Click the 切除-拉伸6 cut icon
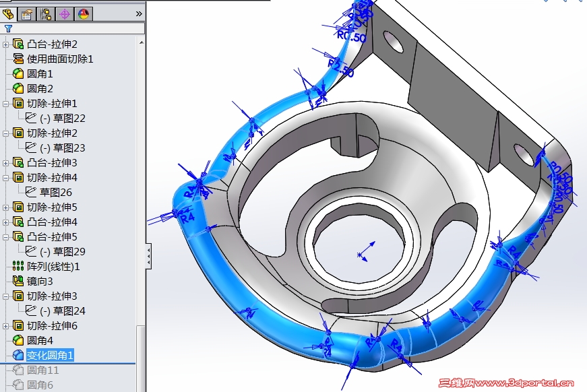Image resolution: width=587 pixels, height=392 pixels. [18, 325]
